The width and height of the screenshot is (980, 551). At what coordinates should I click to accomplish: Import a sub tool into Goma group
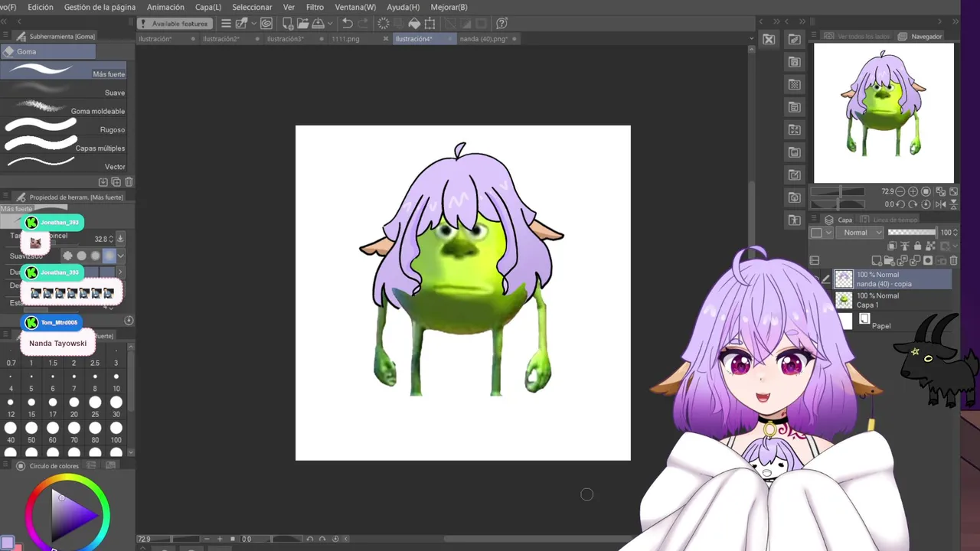(x=103, y=182)
